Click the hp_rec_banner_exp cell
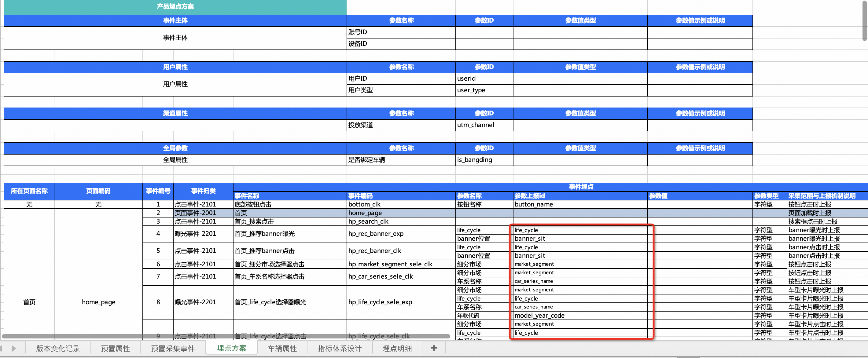Screen dimensions: 868x358 [401, 234]
